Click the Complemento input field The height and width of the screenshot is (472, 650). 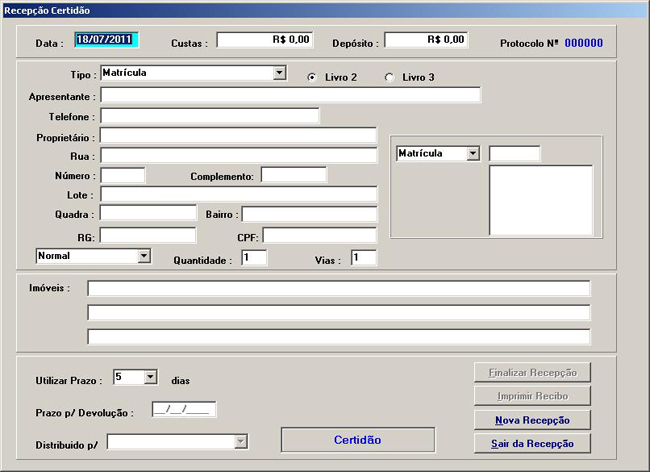[294, 175]
